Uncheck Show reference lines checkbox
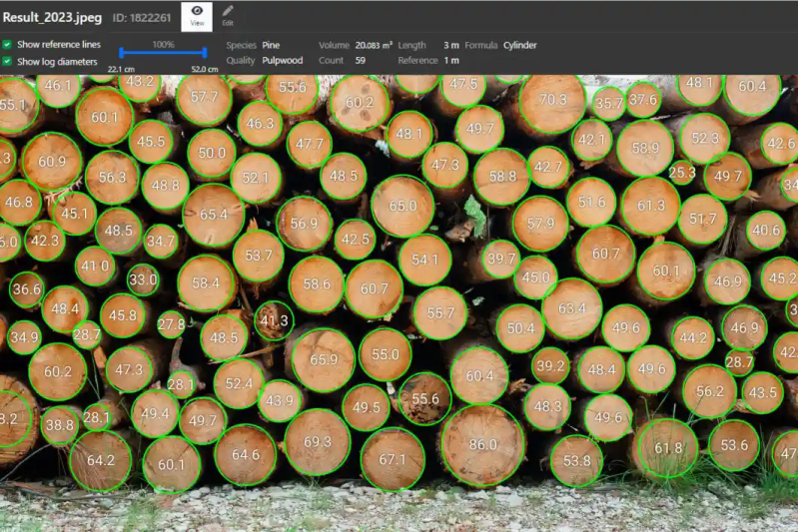 (x=7, y=44)
